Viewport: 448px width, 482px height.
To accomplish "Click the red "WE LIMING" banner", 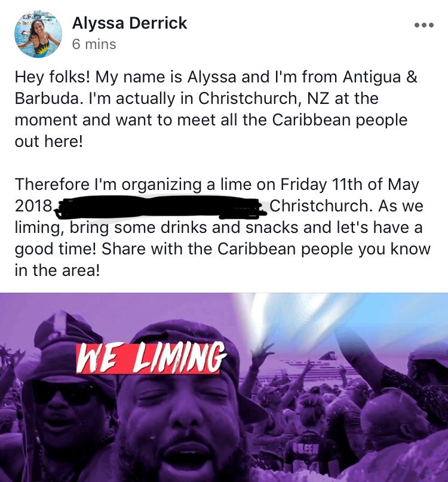I will tap(151, 358).
